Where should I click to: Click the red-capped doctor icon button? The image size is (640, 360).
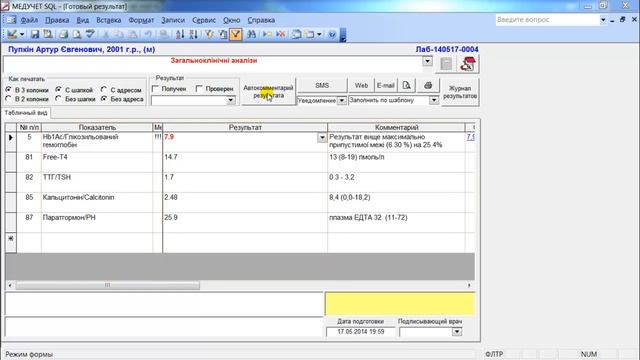(x=467, y=64)
